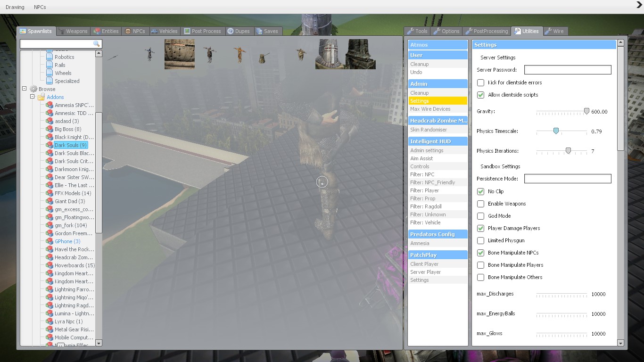Viewport: 644px width, 362px height.
Task: Uncheck the No Clip checkbox
Action: (x=480, y=191)
